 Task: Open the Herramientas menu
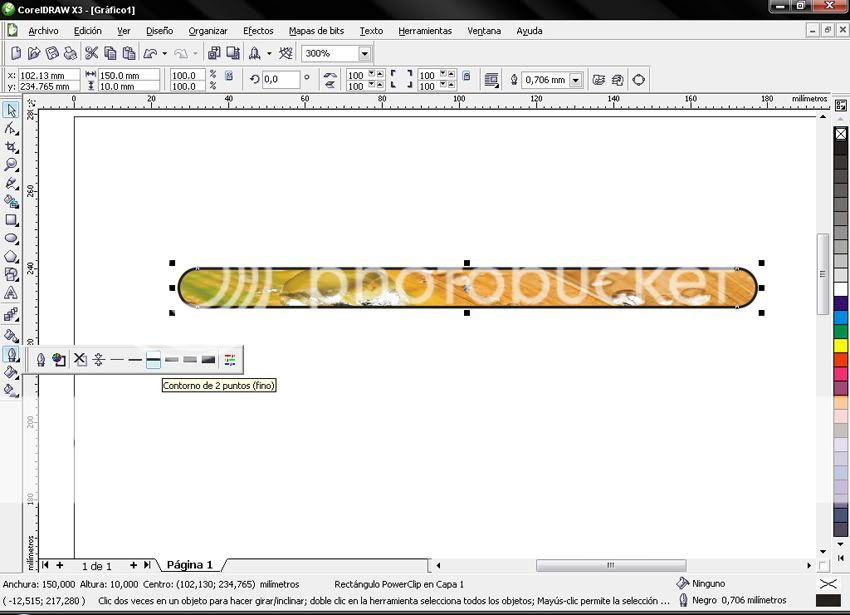[x=425, y=31]
